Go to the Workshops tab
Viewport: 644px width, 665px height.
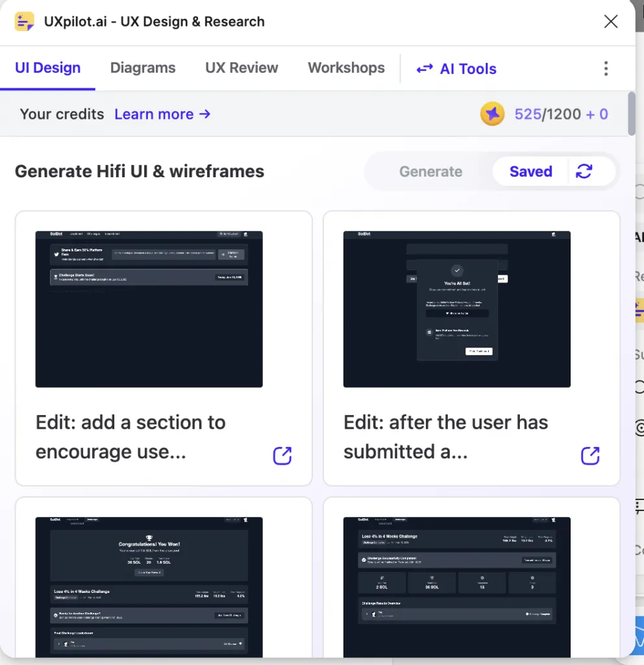tap(346, 68)
